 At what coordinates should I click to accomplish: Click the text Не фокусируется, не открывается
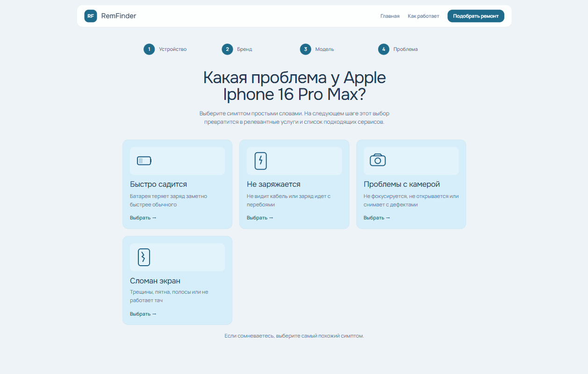406,196
